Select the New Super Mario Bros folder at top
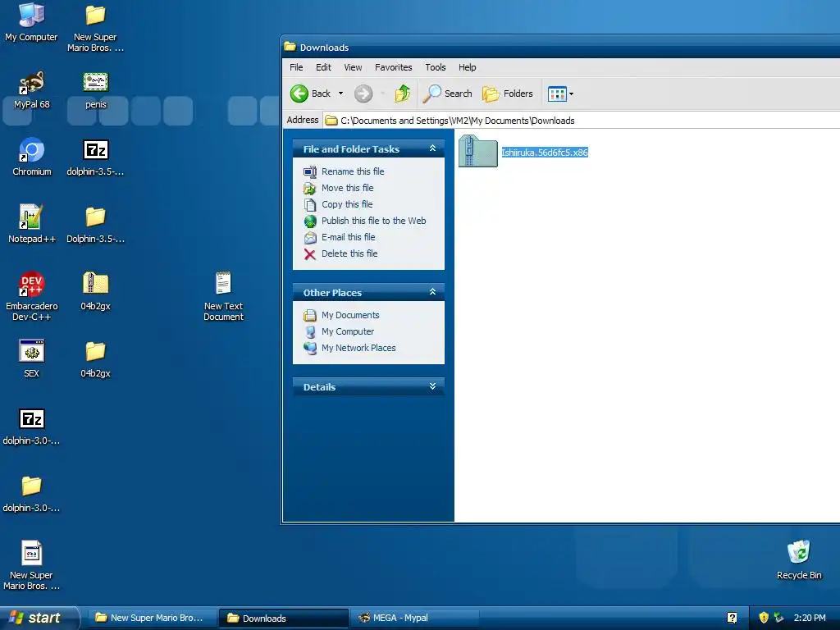Image resolution: width=840 pixels, height=630 pixels. pyautogui.click(x=95, y=27)
